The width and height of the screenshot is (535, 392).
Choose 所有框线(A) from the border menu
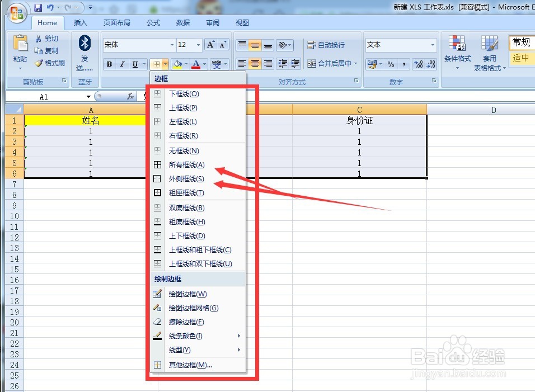pyautogui.click(x=198, y=165)
